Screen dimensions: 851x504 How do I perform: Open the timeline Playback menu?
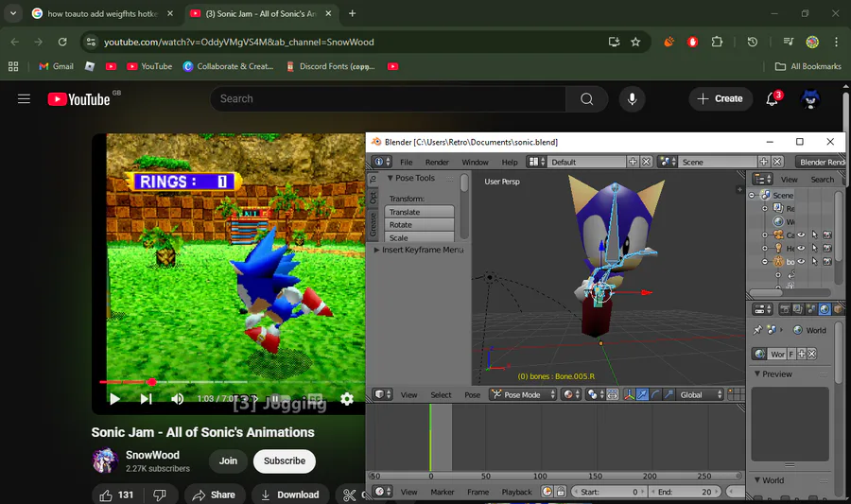click(516, 492)
